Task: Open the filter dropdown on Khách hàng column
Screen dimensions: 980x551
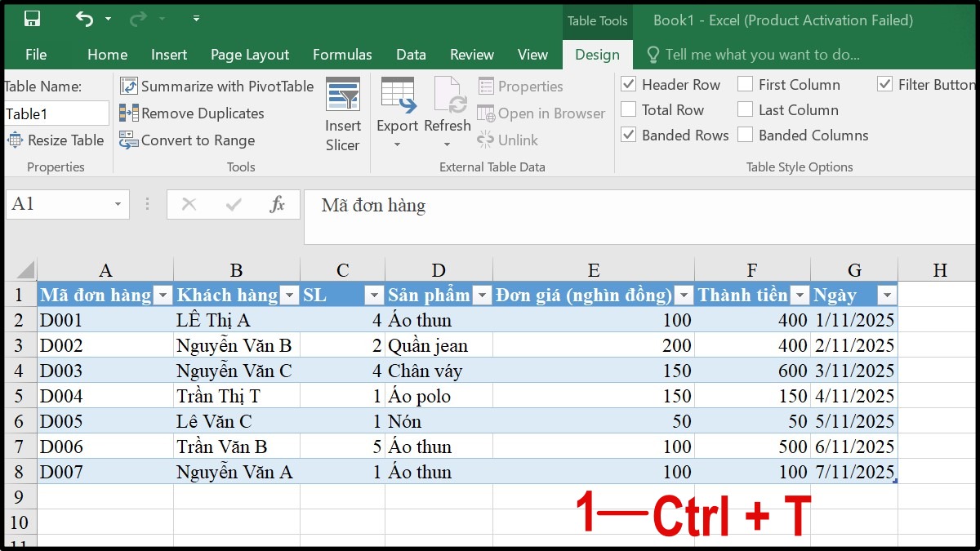Action: (289, 295)
